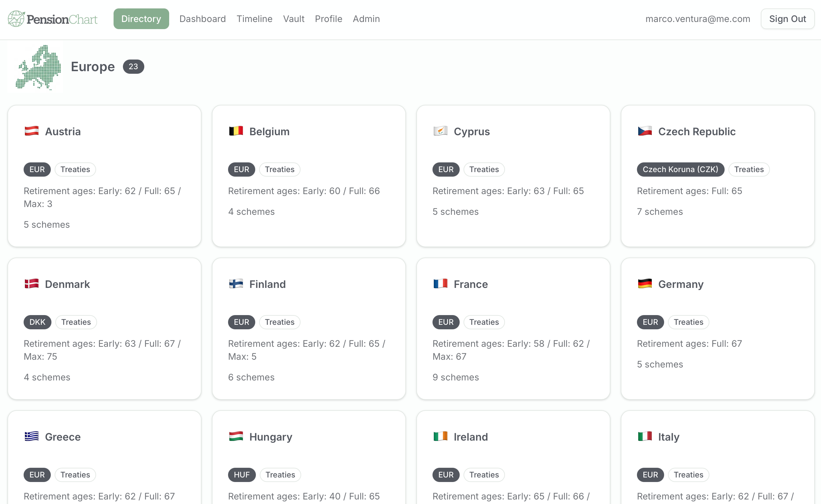
Task: Click the Czech Republic flag icon
Action: tap(644, 131)
